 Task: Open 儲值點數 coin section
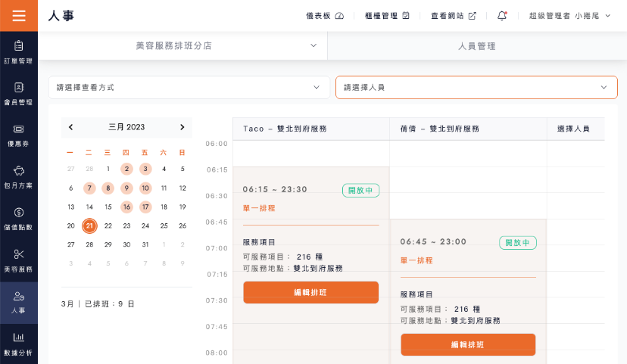click(18, 219)
